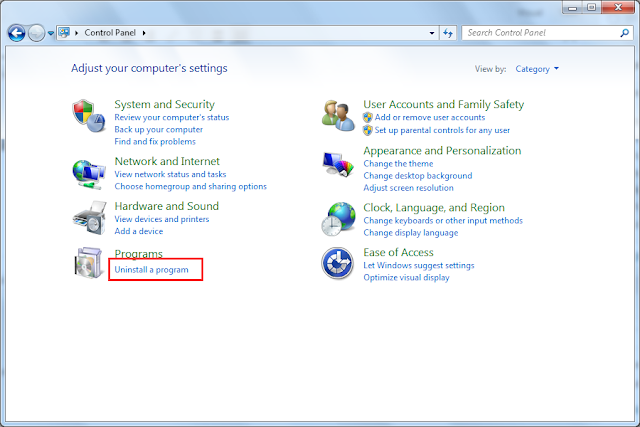Click the refresh icon beside address bar
640x427 pixels.
pos(448,33)
